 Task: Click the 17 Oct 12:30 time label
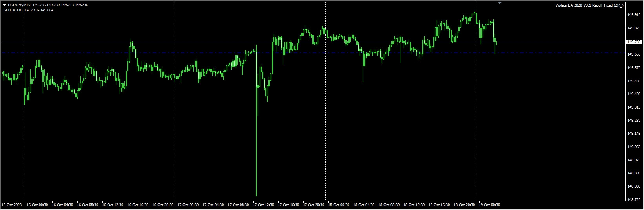[264, 205]
